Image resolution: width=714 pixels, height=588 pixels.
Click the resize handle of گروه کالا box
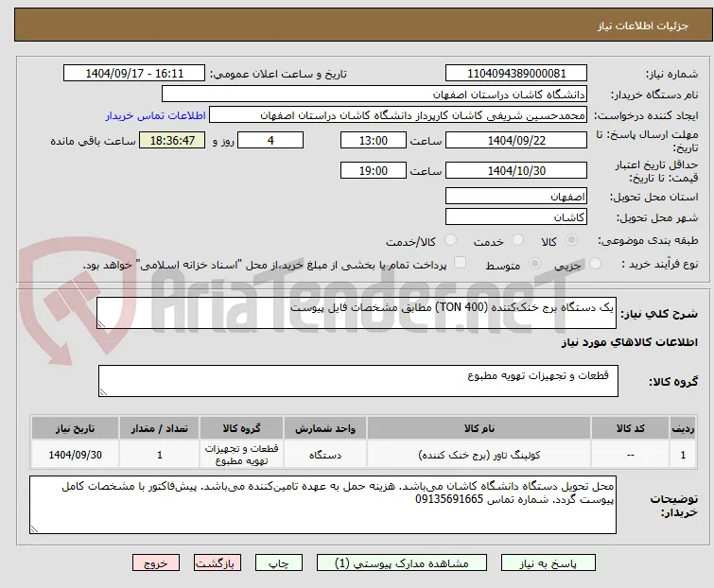[x=103, y=392]
